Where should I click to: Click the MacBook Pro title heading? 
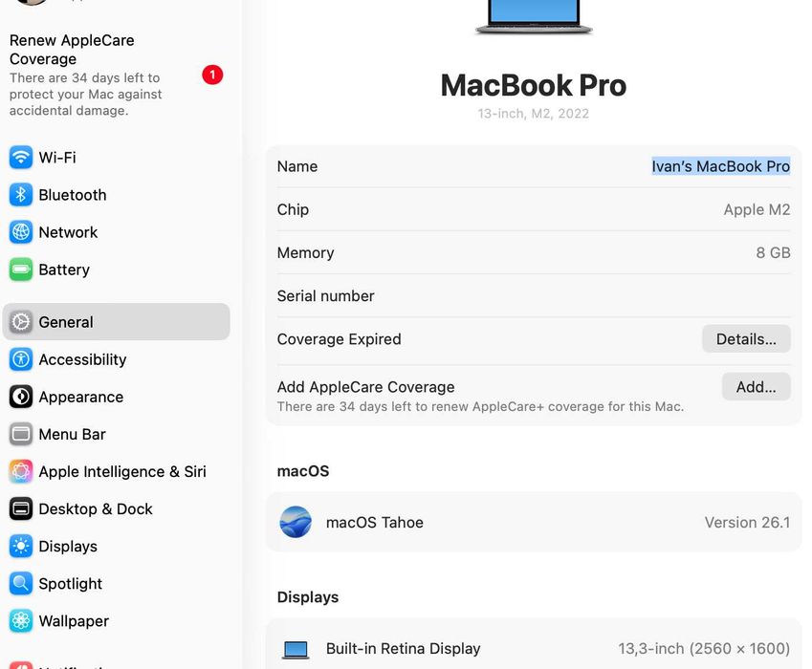pos(534,85)
